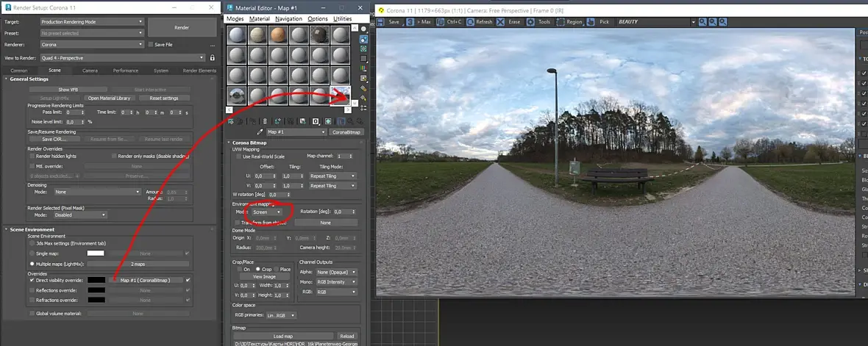Toggle the Backlight icon in Material Editor sidebar
The height and width of the screenshot is (346, 868).
click(x=363, y=39)
